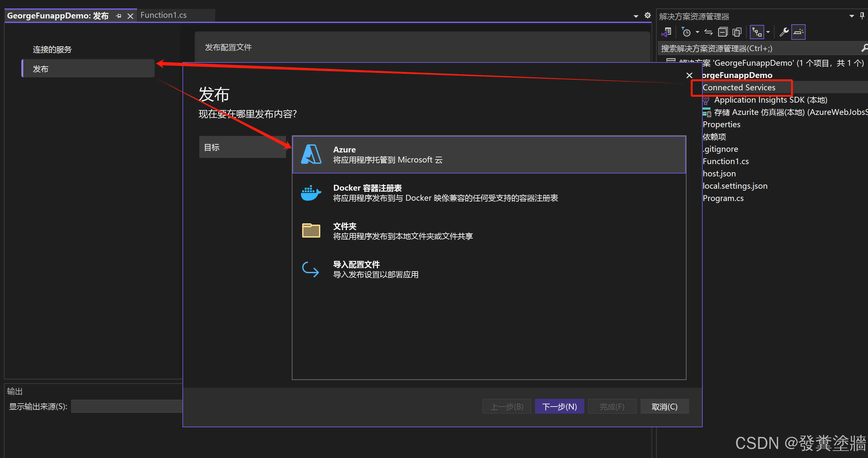Choose the Docker 容器注册表 target

pyautogui.click(x=489, y=193)
